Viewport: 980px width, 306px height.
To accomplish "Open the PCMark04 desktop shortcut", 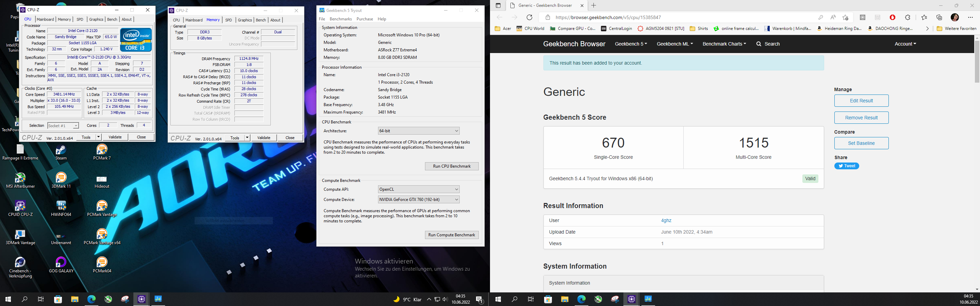I will (102, 265).
